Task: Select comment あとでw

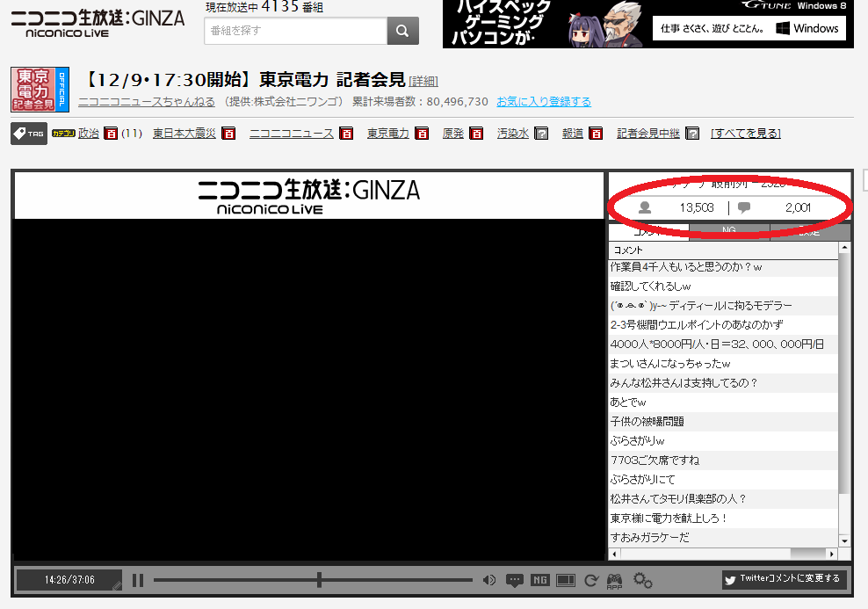Action: (x=724, y=402)
